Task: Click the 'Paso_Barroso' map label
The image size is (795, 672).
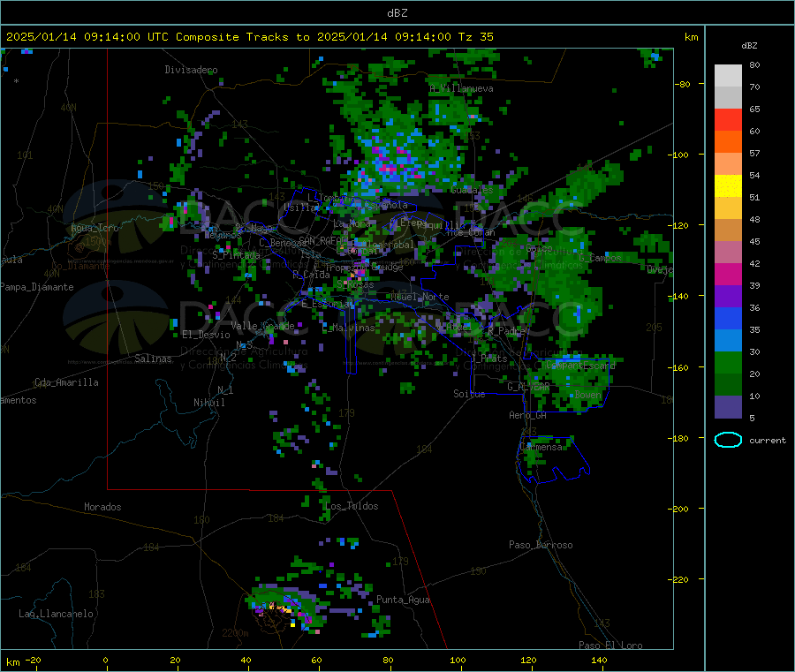Action: click(541, 545)
